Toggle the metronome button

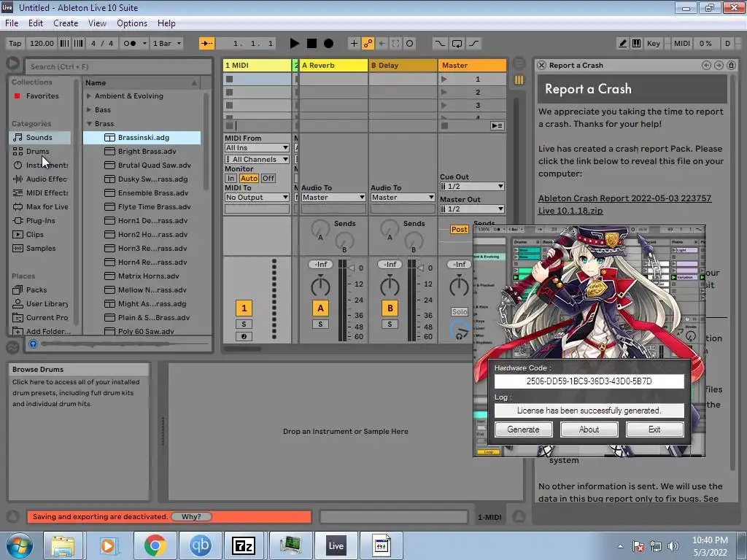coord(130,43)
